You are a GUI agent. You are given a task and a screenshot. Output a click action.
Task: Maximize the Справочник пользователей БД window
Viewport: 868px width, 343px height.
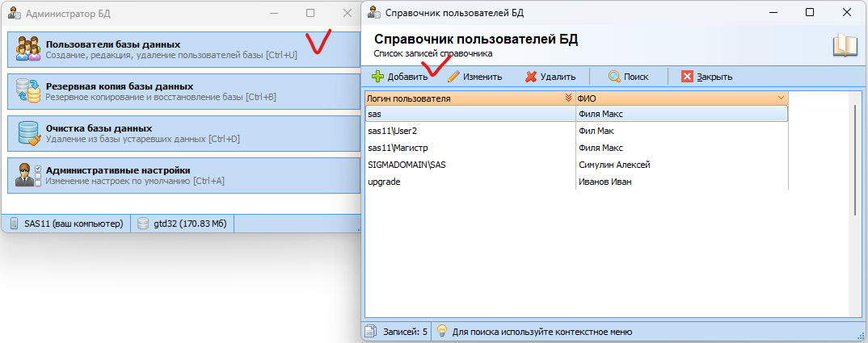coord(811,12)
